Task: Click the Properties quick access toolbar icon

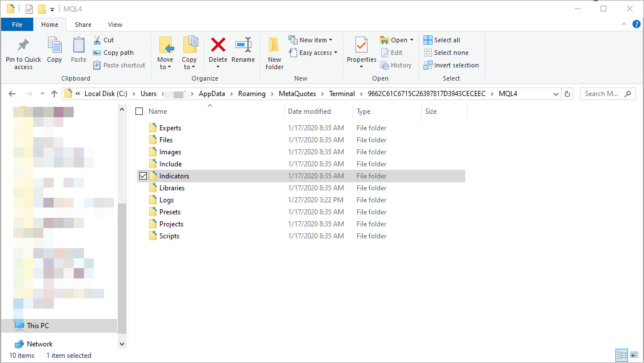Action: 29,9
